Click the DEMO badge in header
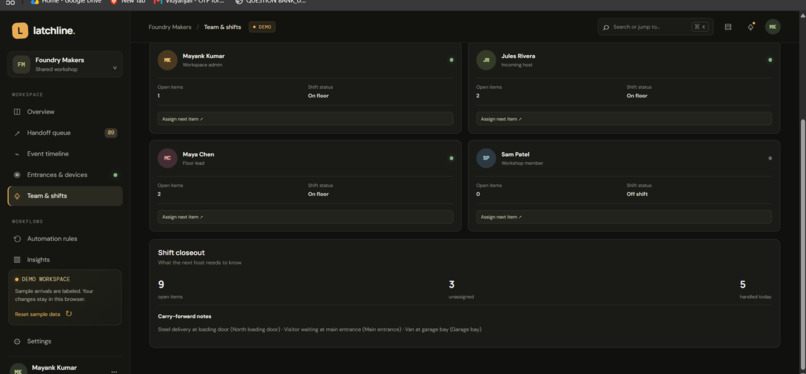This screenshot has height=374, width=806. [262, 27]
